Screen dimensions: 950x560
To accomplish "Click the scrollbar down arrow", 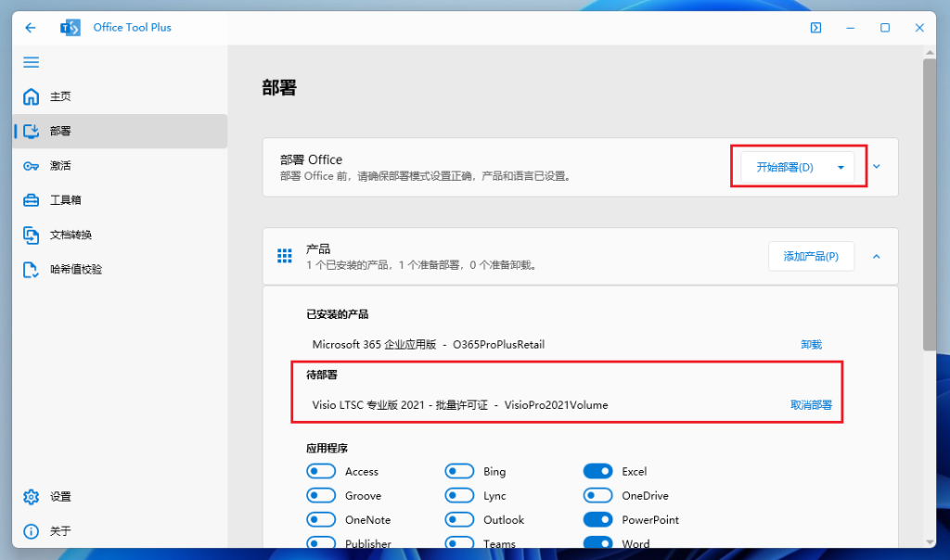I will click(930, 541).
